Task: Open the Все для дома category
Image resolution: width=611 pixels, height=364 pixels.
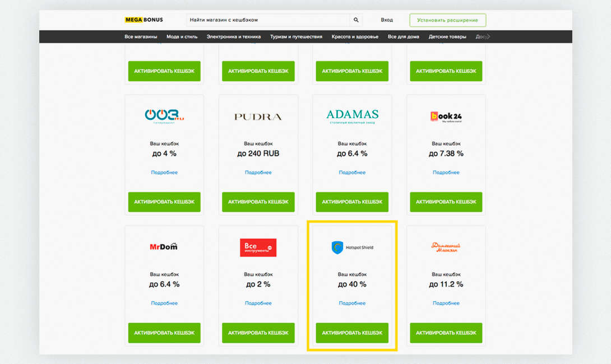Action: point(403,36)
